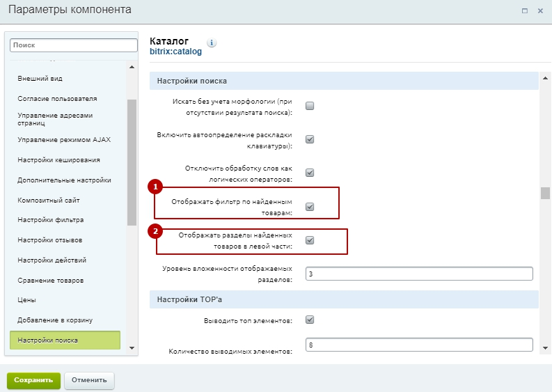Viewport: 552px width, 392px height.
Task: Click the right panel scroll-up arrow
Action: pyautogui.click(x=545, y=78)
